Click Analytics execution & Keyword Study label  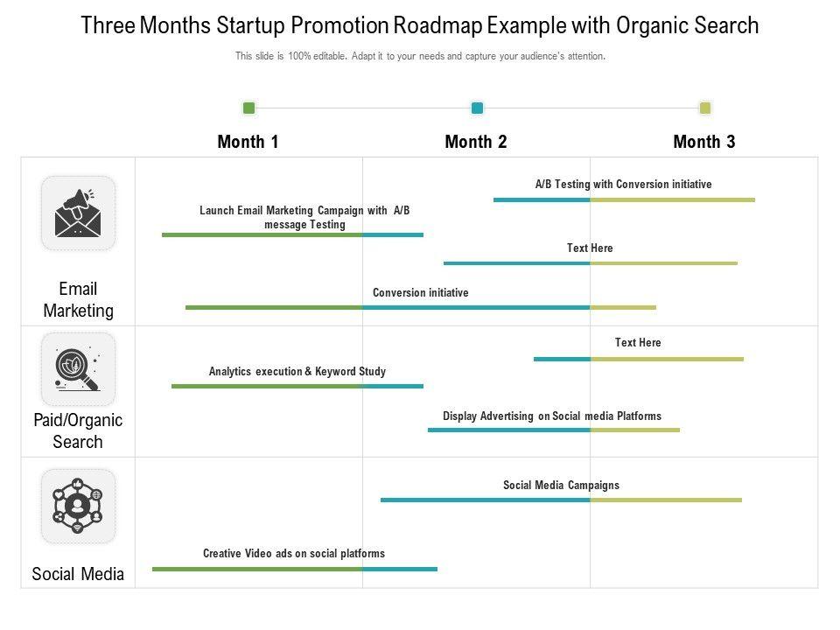click(297, 371)
